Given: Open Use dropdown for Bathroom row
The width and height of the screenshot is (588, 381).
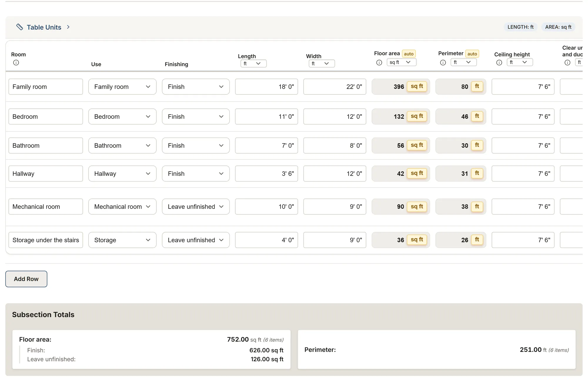Looking at the screenshot, I should tap(122, 145).
